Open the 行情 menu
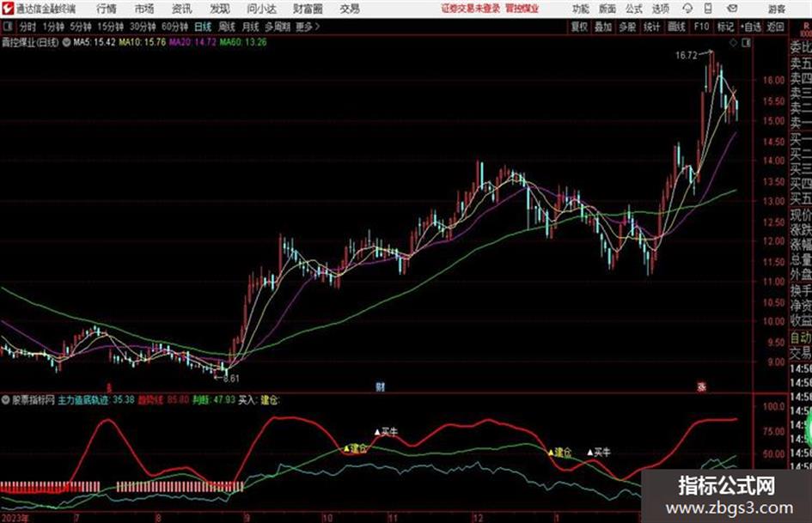Viewport: 812px width, 523px height. click(x=107, y=9)
